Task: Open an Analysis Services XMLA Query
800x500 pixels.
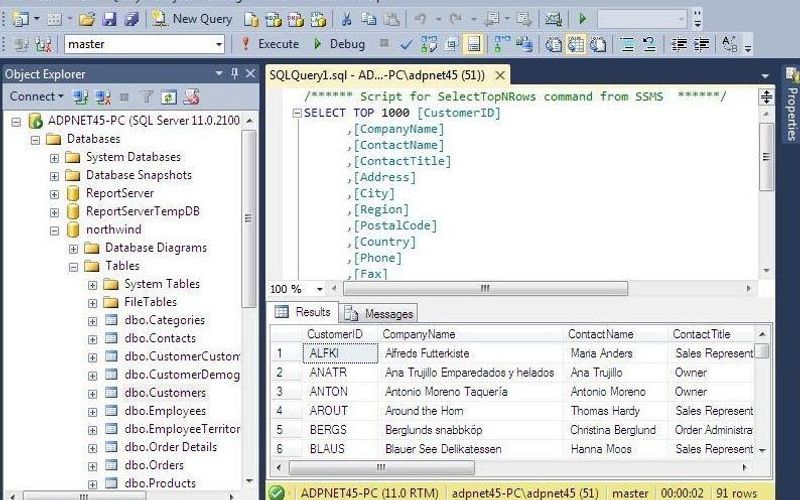Action: (x=318, y=19)
